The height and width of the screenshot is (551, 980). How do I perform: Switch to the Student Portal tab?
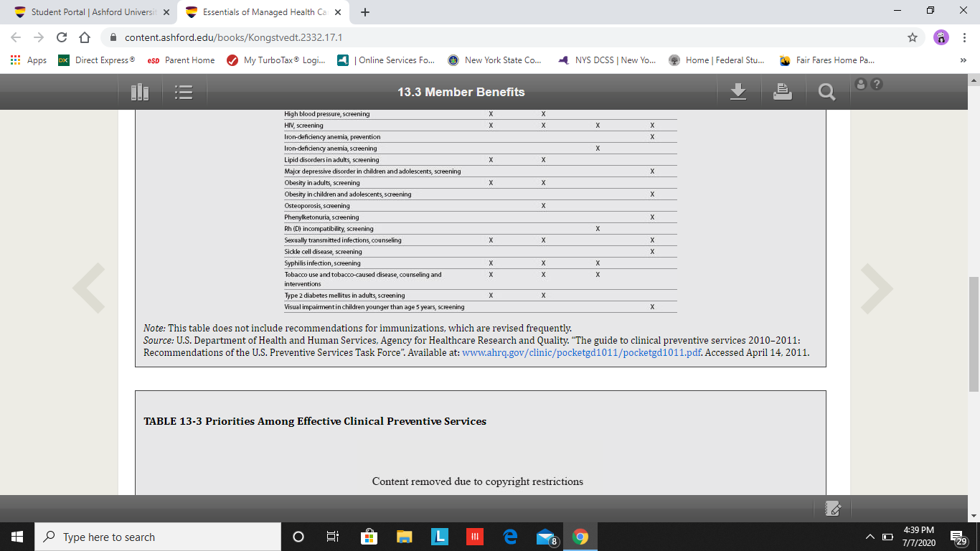[93, 12]
